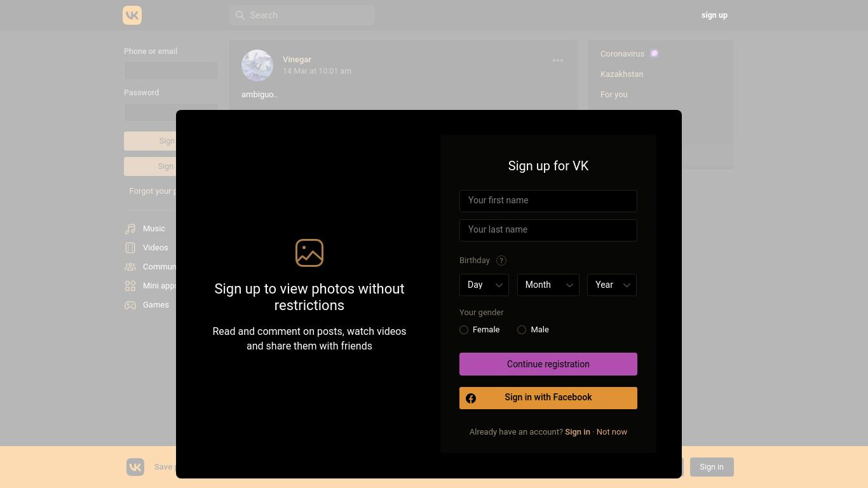Click the Birthday help question mark
The height and width of the screenshot is (488, 868).
click(501, 261)
